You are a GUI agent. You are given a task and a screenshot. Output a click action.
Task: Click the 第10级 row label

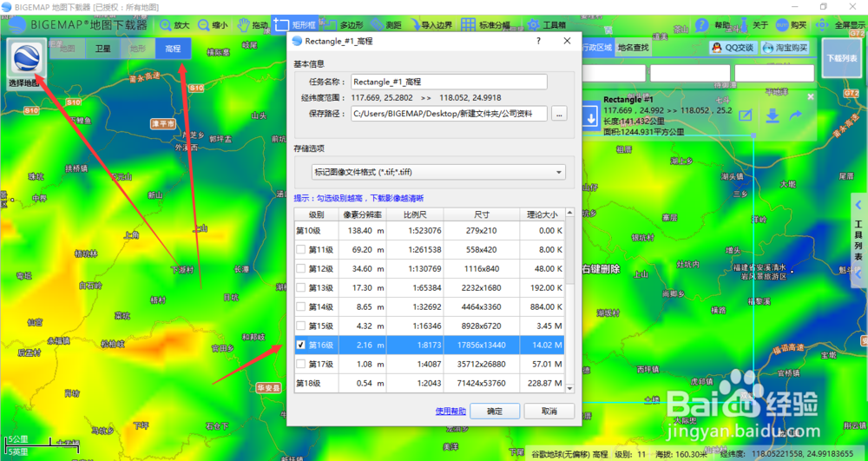307,230
